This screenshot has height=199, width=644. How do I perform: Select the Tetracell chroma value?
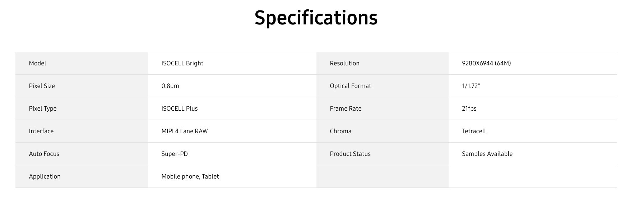[x=474, y=131]
